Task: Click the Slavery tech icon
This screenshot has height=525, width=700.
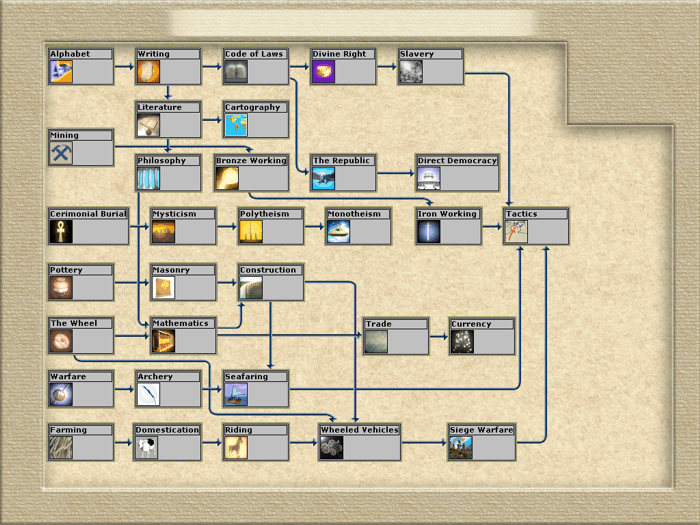Action: (x=411, y=72)
